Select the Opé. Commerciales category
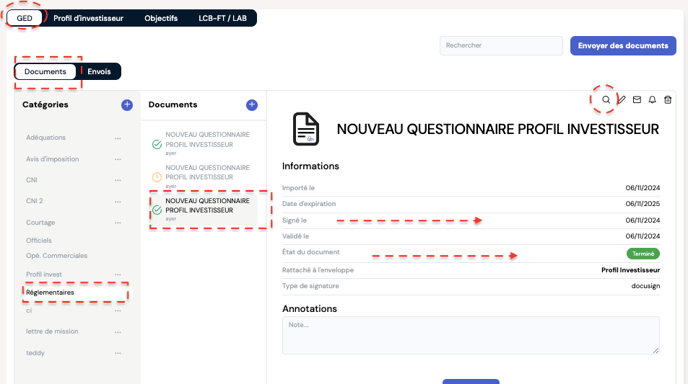 (57, 255)
